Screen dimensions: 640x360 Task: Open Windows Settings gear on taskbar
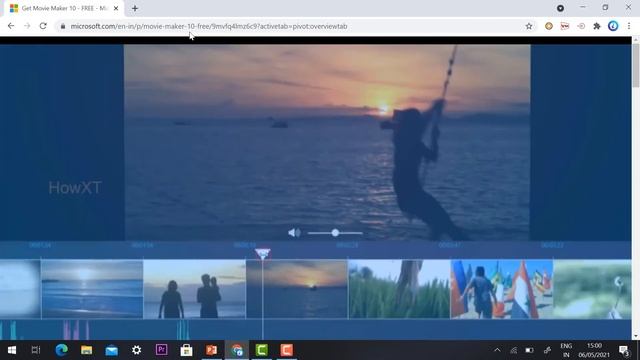[x=136, y=350]
